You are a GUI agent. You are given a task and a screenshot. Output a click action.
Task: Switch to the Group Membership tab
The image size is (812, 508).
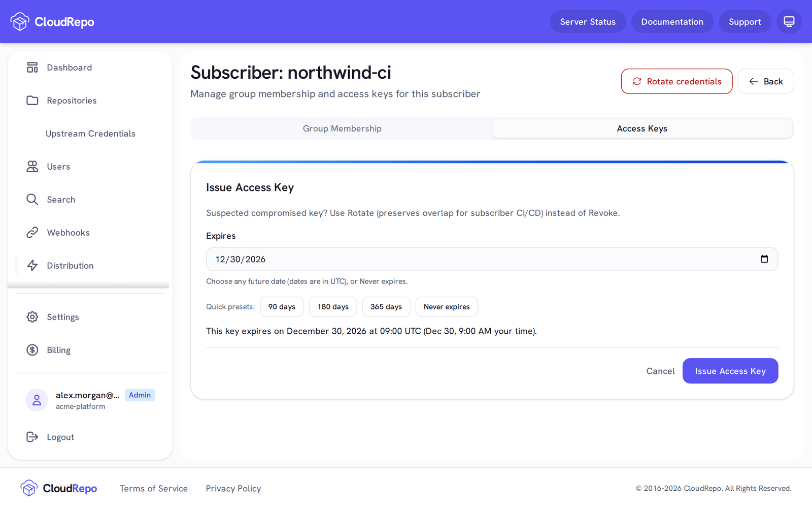click(342, 129)
